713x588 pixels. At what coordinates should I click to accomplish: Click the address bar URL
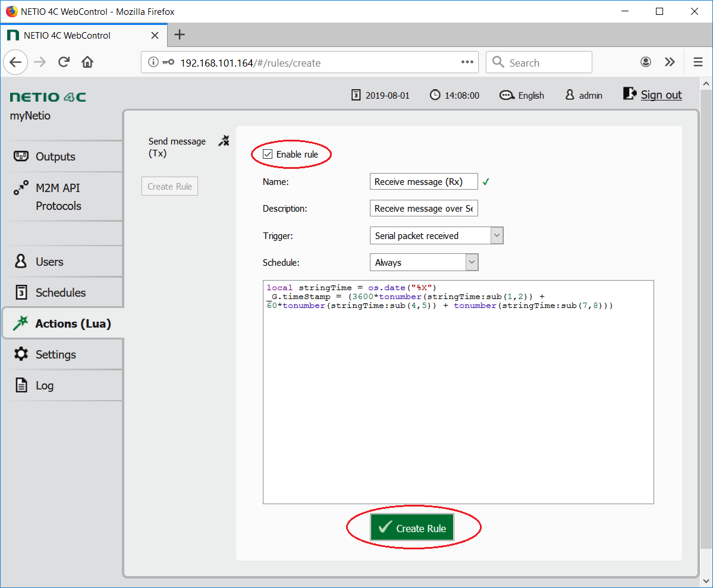coord(250,63)
